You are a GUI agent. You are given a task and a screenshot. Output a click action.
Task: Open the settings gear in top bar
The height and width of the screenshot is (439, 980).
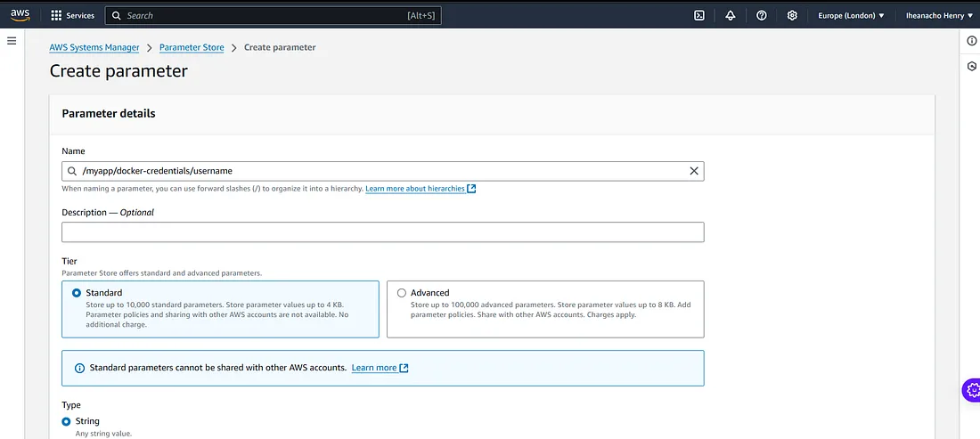792,16
